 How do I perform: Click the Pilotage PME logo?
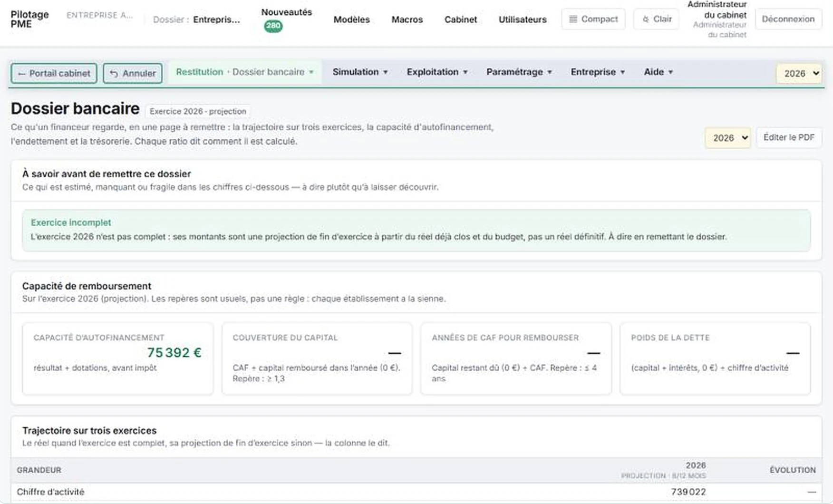tap(29, 19)
